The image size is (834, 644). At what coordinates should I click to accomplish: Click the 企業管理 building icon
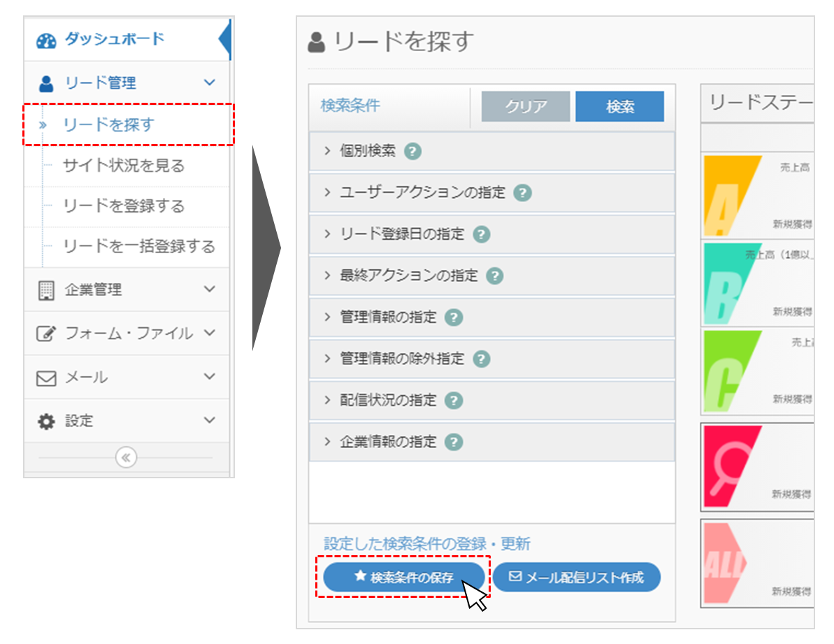[x=46, y=290]
